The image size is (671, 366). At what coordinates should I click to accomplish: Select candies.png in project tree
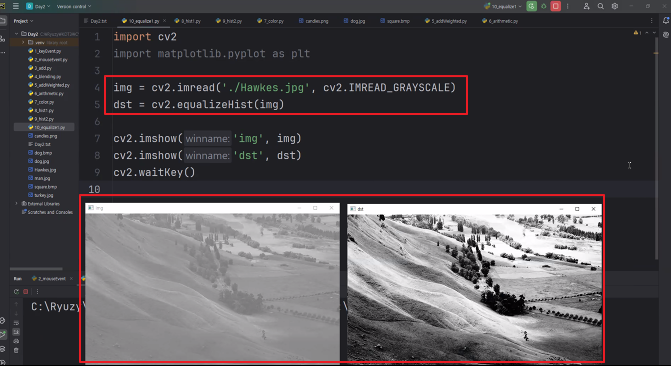tap(42, 136)
